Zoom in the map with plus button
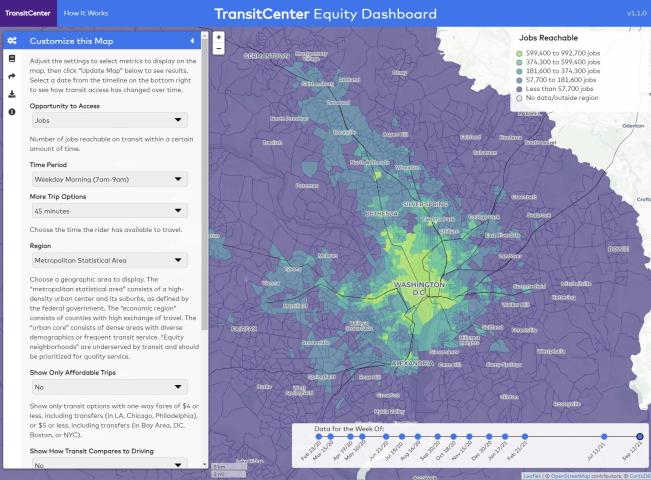 coord(219,37)
